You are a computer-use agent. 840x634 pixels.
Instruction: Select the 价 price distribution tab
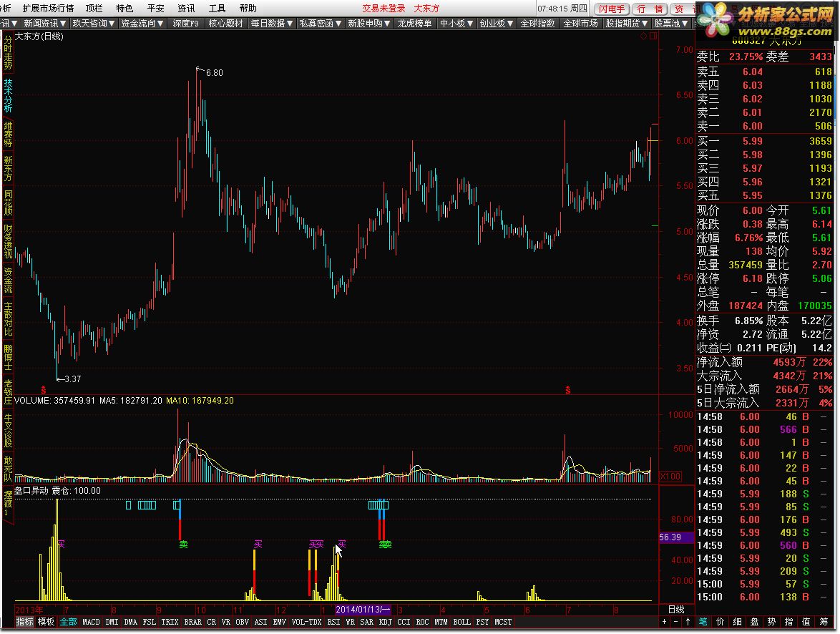pos(720,622)
